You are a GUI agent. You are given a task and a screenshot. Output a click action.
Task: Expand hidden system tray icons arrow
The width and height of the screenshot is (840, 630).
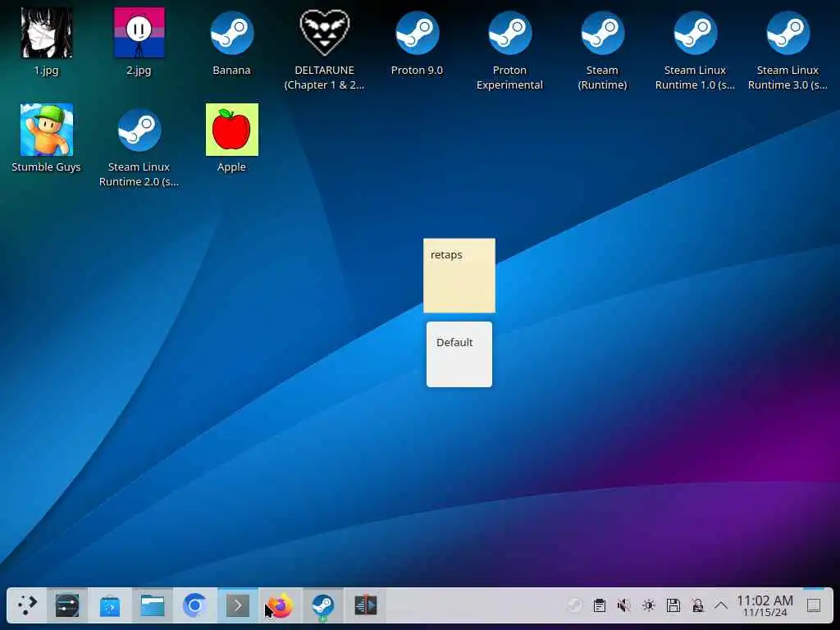(721, 605)
